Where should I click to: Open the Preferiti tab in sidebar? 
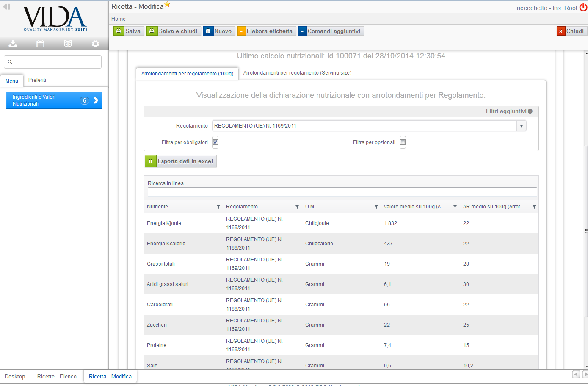click(37, 80)
